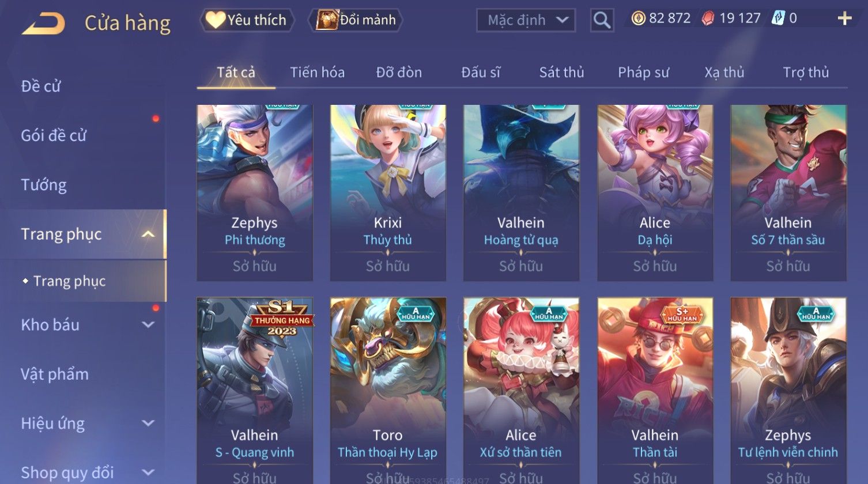This screenshot has width=868, height=484.
Task: Open Đổi mảnh chest exchange
Action: pyautogui.click(x=356, y=20)
